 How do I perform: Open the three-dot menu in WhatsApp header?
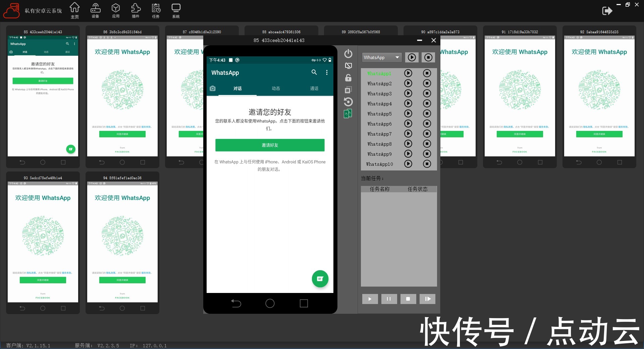[327, 72]
